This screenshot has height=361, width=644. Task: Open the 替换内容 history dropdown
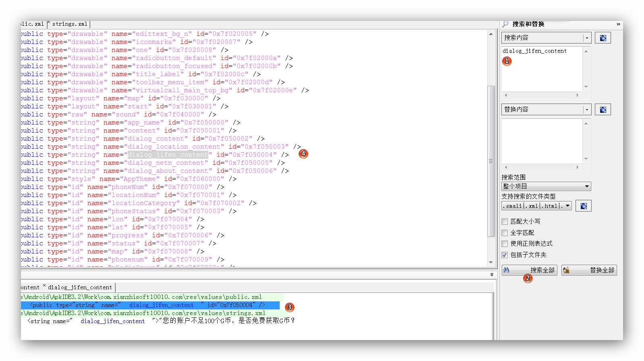[587, 110]
